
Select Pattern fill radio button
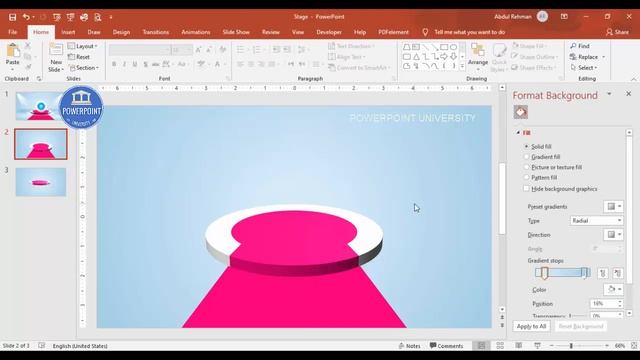coord(527,178)
